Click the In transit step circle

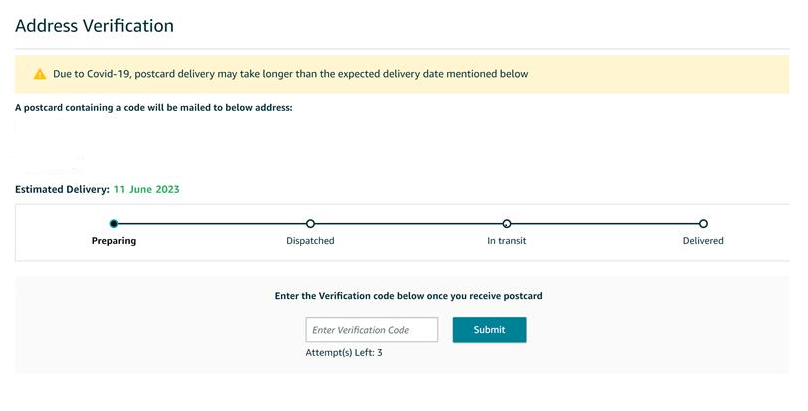click(507, 224)
